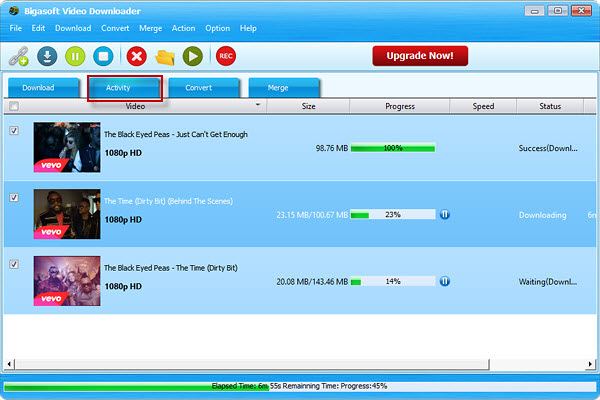Screen dimensions: 600x400
Task: Open the Action menu
Action: (183, 28)
